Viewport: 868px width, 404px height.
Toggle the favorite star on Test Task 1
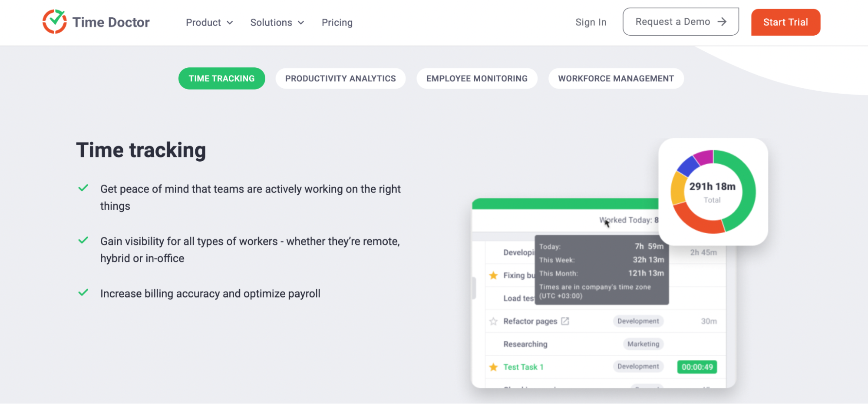pos(493,367)
